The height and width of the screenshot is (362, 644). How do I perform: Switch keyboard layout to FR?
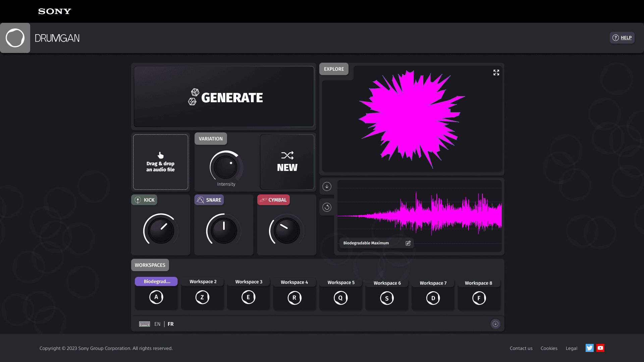point(171,324)
